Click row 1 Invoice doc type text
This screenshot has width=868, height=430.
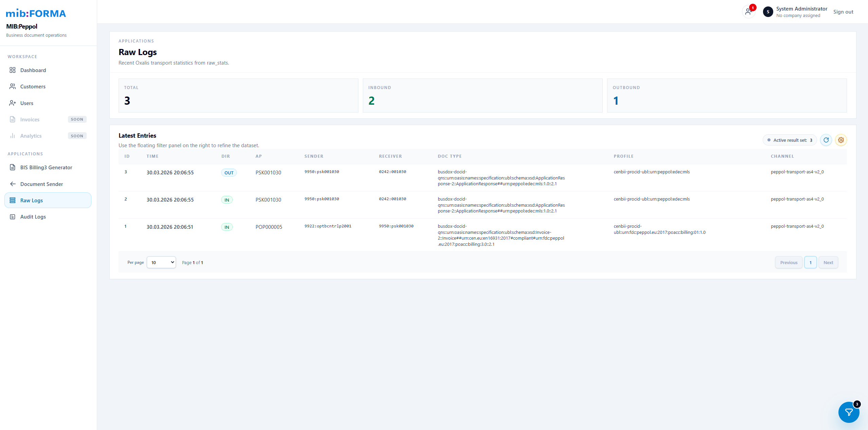point(501,235)
